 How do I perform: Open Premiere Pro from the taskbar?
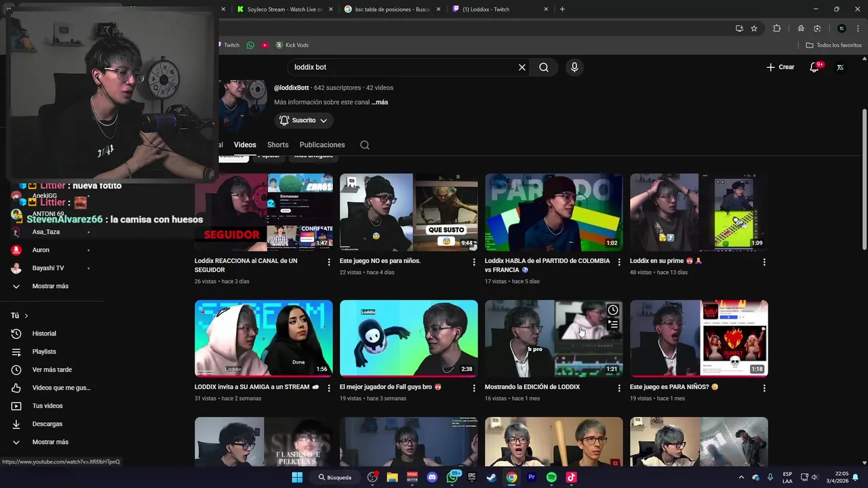(x=532, y=477)
